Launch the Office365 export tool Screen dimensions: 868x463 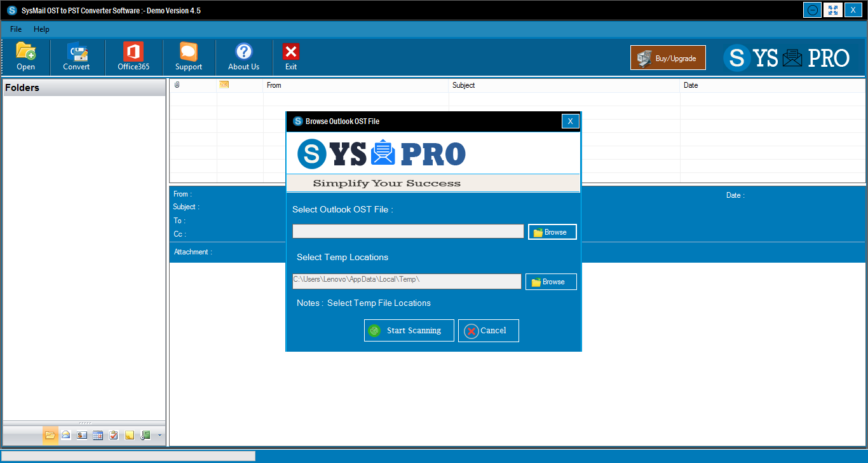(133, 57)
